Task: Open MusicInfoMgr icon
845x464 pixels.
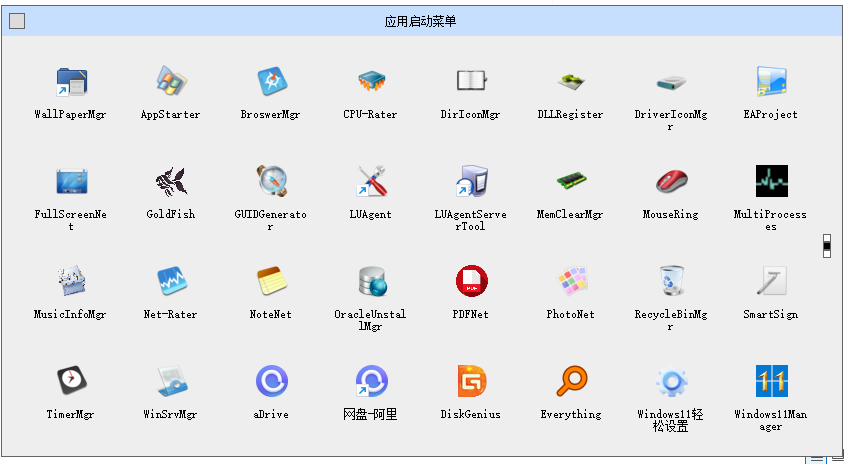Action: 71,281
